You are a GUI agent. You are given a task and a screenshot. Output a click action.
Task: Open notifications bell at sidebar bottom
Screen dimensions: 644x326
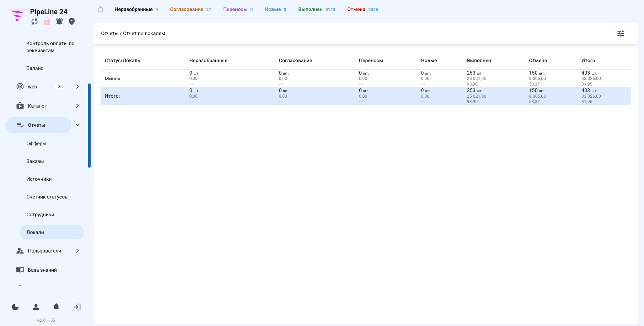56,307
